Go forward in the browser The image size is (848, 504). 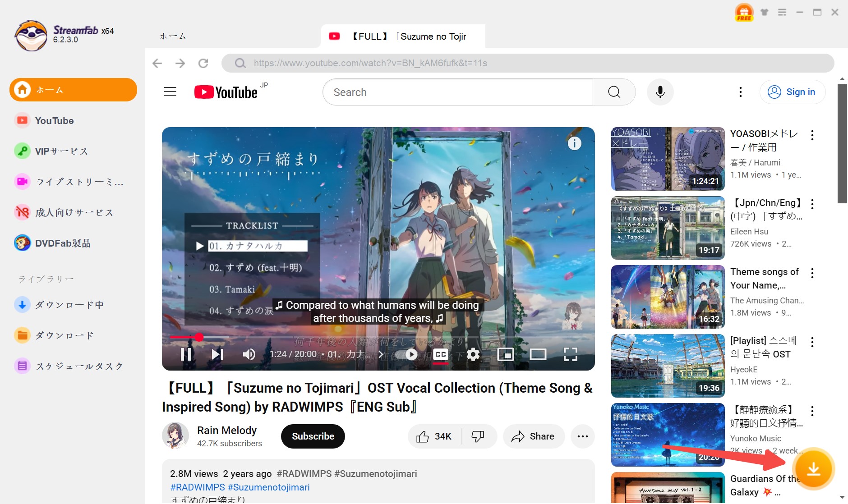point(180,63)
